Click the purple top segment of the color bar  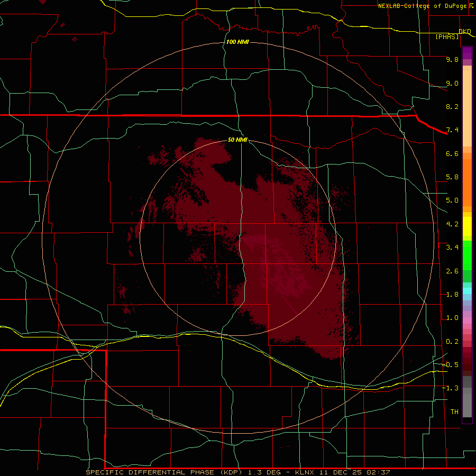click(467, 53)
